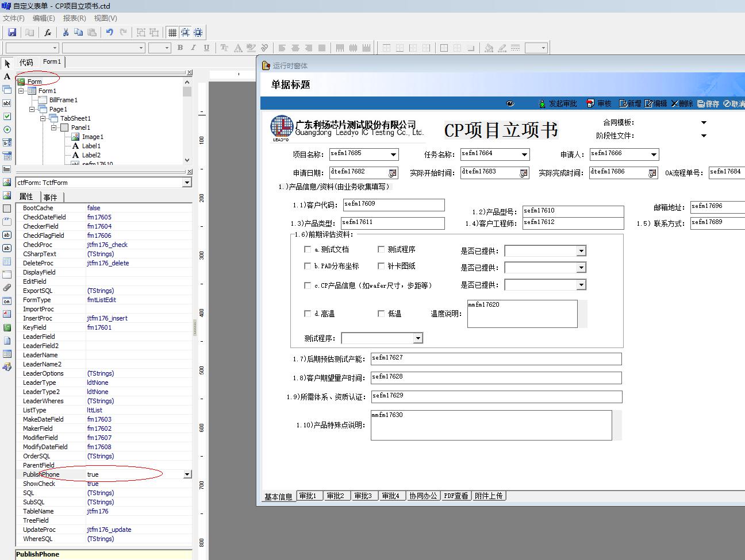
Task: Click the function (fx) toolbar icon
Action: [48, 33]
